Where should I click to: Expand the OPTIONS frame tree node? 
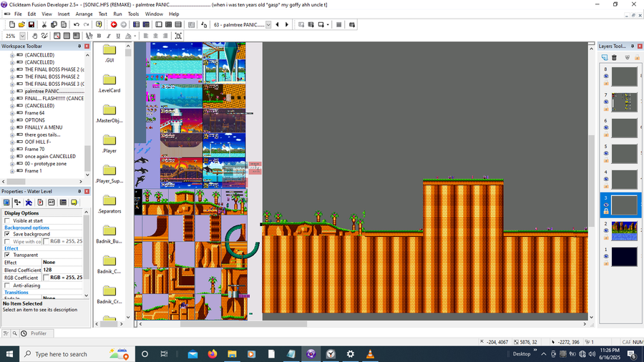[12, 120]
